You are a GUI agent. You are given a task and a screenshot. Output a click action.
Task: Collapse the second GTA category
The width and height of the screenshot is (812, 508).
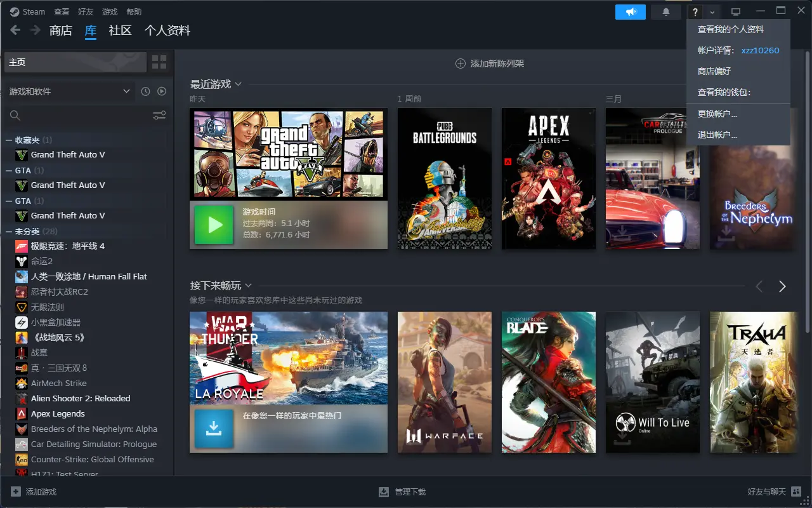pos(9,201)
